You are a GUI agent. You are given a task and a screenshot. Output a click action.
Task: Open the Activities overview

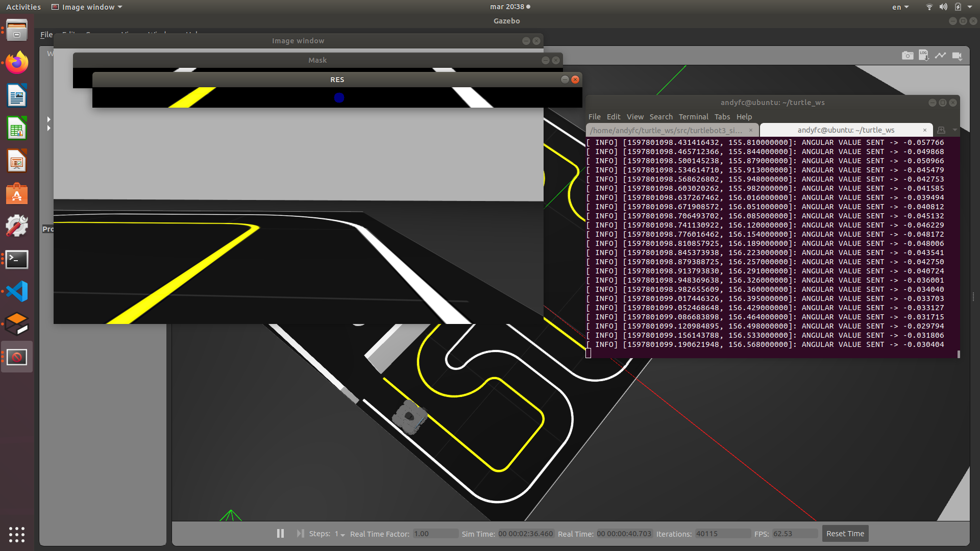(23, 7)
